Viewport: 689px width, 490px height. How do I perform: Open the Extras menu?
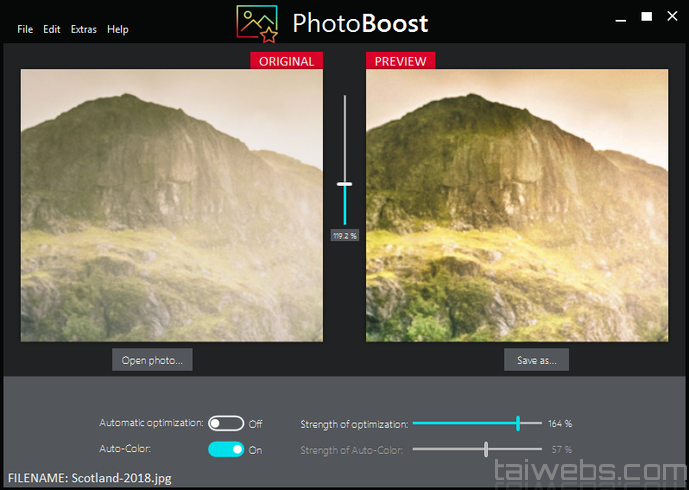point(83,29)
